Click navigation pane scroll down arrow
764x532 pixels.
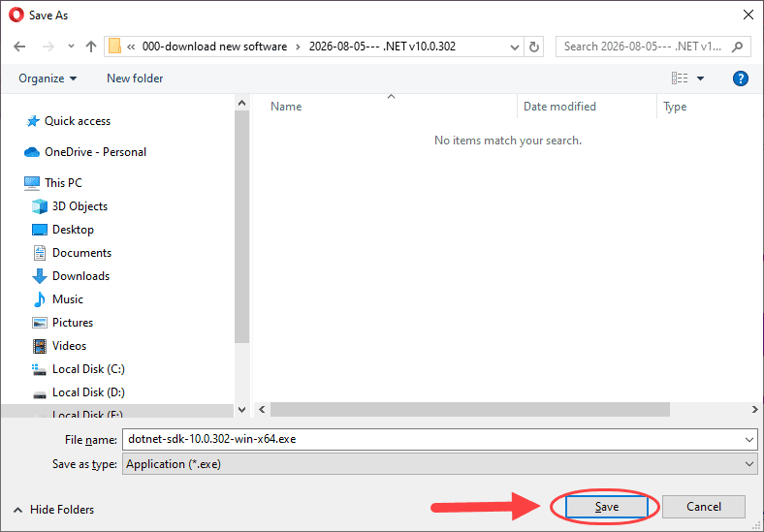click(241, 410)
